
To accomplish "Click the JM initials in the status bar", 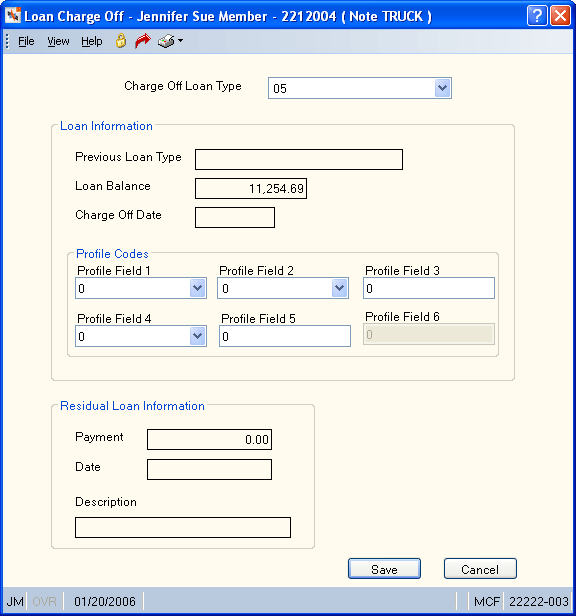I will pos(15,601).
